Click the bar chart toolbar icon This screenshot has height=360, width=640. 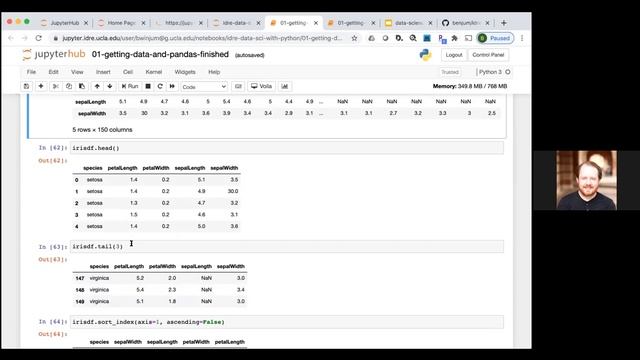[284, 86]
